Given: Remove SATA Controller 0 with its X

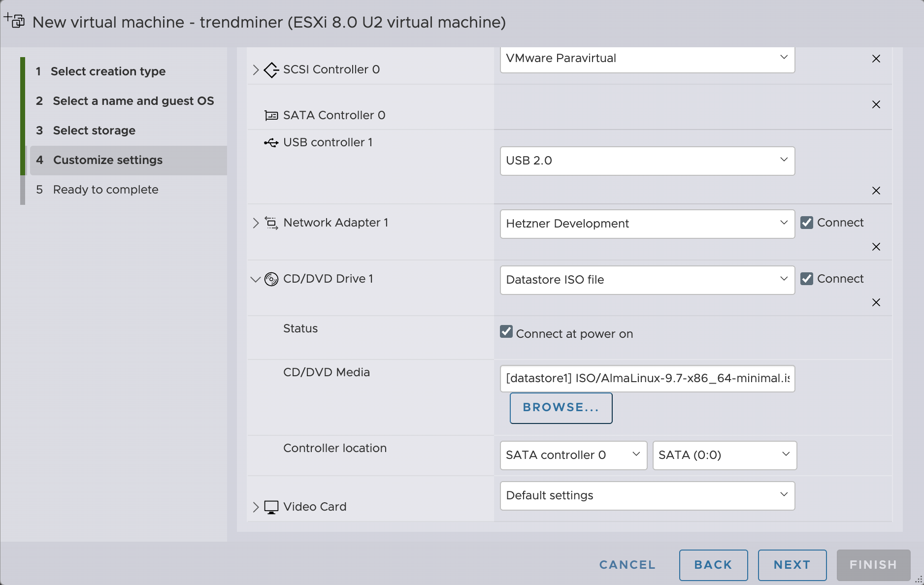Looking at the screenshot, I should point(876,104).
